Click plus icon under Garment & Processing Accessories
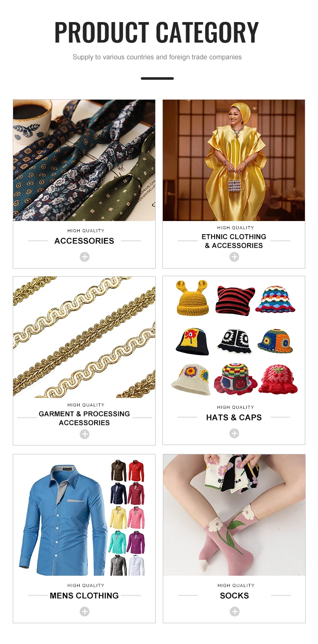 84,434
